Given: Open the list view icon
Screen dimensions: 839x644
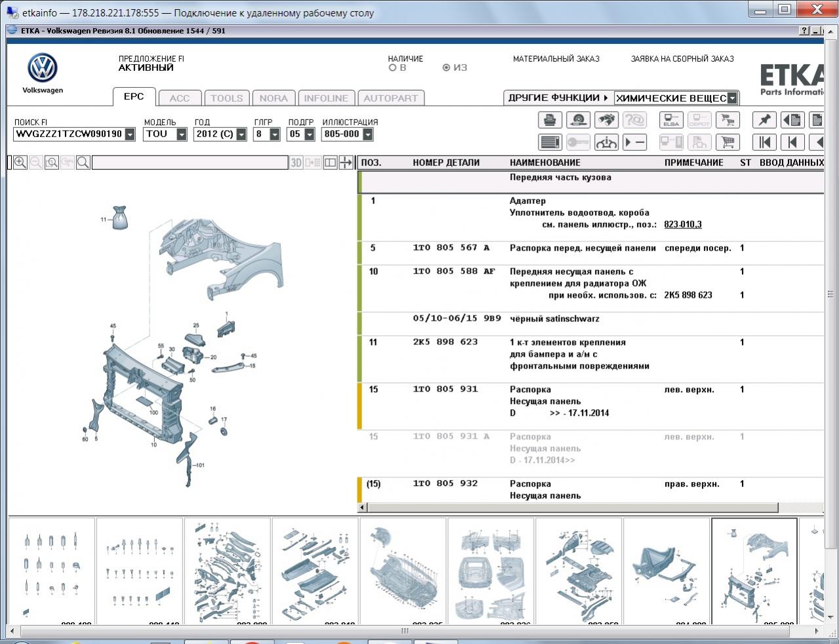Looking at the screenshot, I should pos(550,142).
